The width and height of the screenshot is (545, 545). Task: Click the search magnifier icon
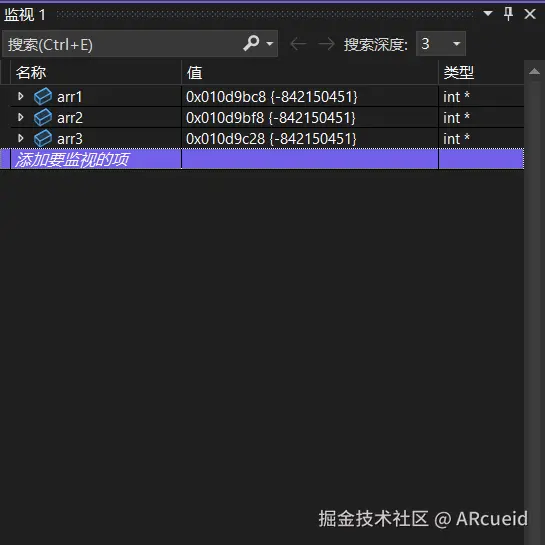[x=251, y=43]
